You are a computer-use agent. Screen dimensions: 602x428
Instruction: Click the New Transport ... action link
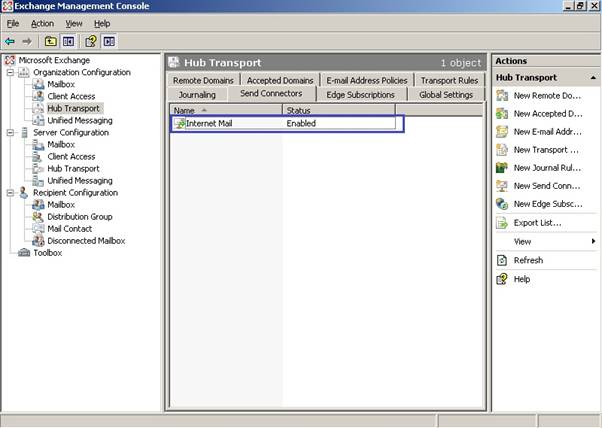click(546, 150)
